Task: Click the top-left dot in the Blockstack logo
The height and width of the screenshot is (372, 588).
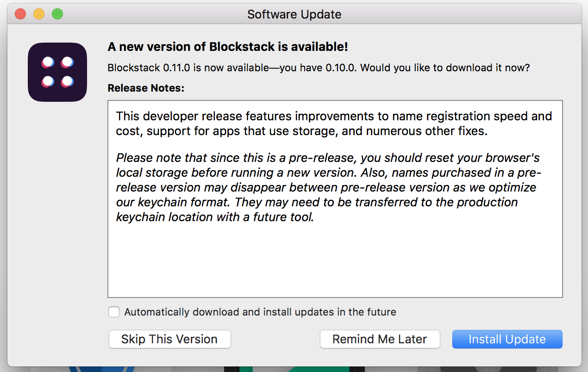Action: tap(48, 62)
